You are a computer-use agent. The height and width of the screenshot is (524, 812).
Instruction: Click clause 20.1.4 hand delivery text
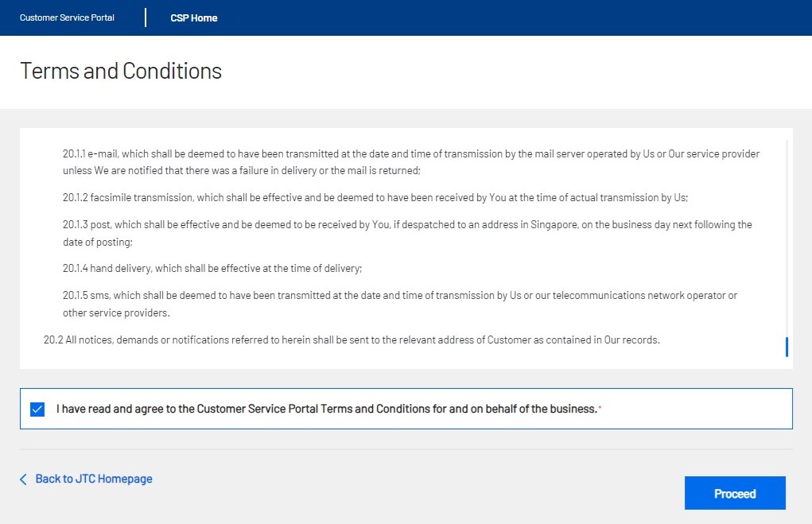[212, 268]
